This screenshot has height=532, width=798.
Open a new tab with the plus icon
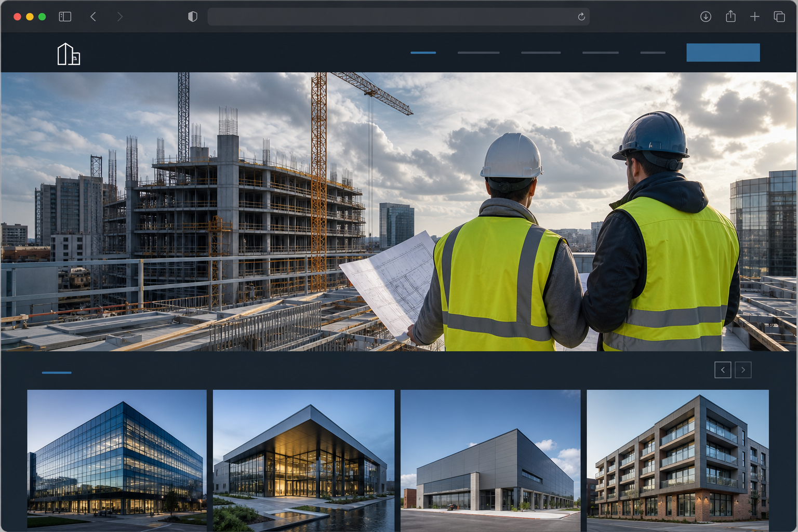tap(755, 17)
